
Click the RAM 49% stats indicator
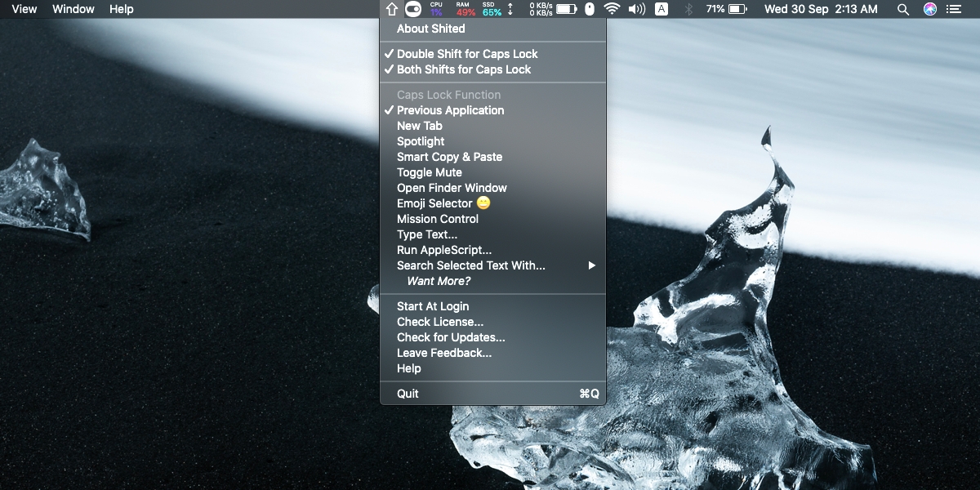tap(461, 9)
